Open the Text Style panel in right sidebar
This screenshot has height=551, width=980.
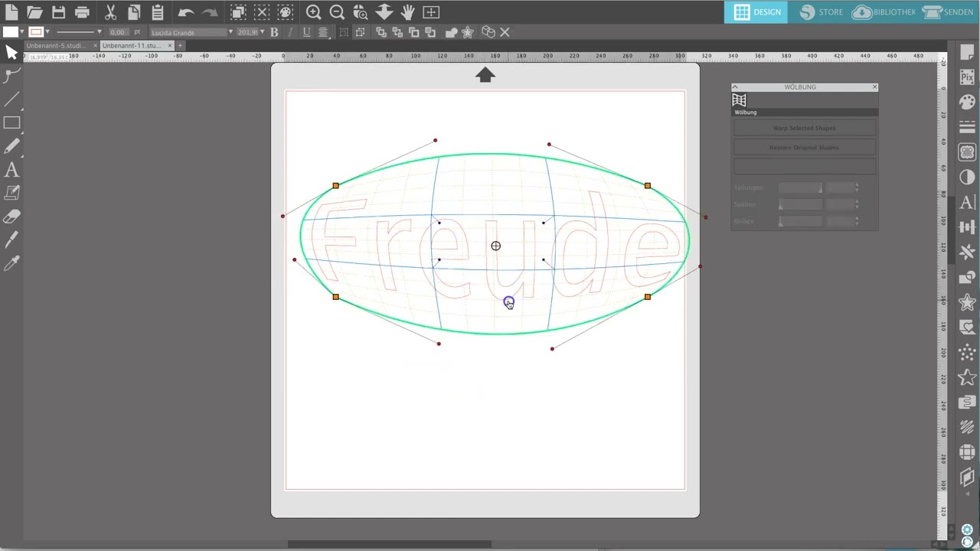[x=967, y=202]
